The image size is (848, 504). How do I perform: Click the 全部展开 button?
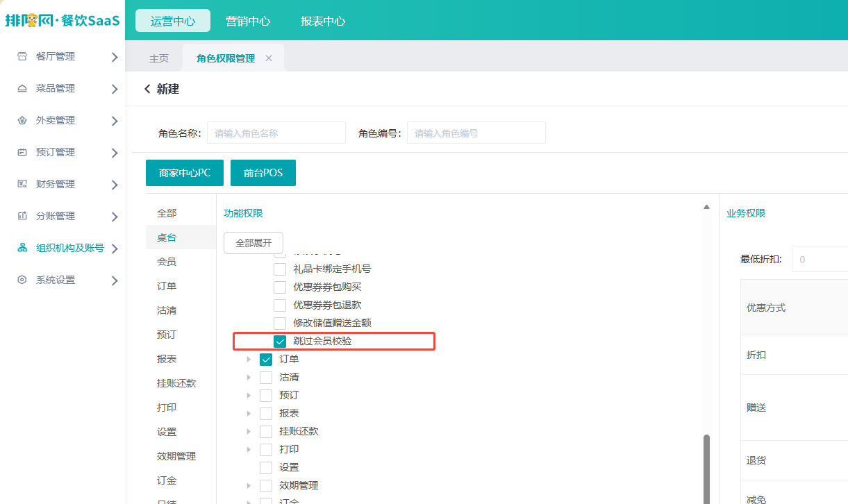click(253, 243)
